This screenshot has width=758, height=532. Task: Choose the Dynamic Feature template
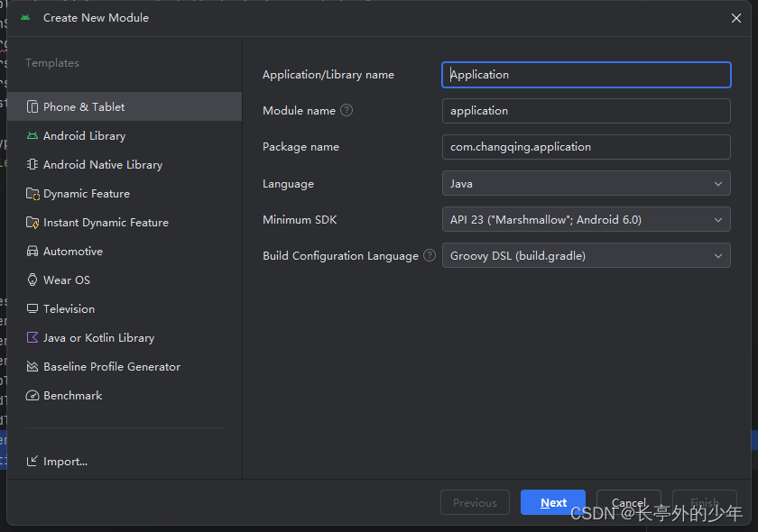point(125,194)
